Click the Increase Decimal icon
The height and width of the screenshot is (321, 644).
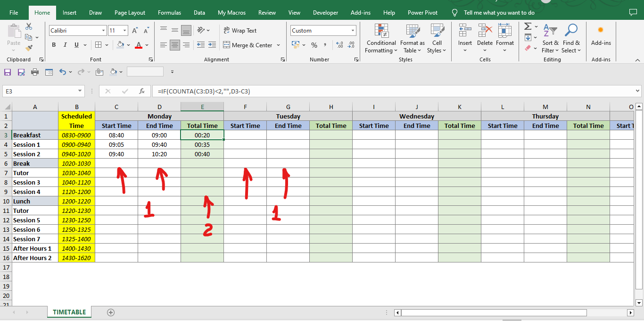click(x=339, y=45)
